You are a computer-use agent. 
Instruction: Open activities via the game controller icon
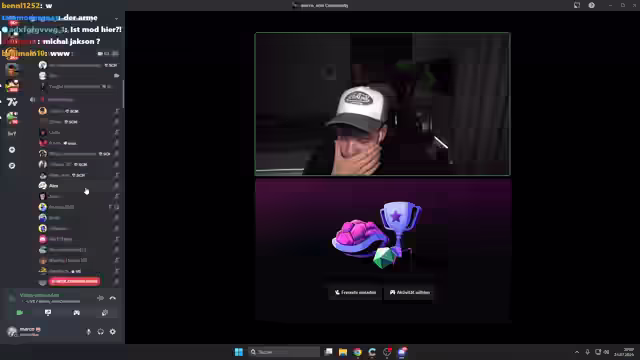click(76, 313)
